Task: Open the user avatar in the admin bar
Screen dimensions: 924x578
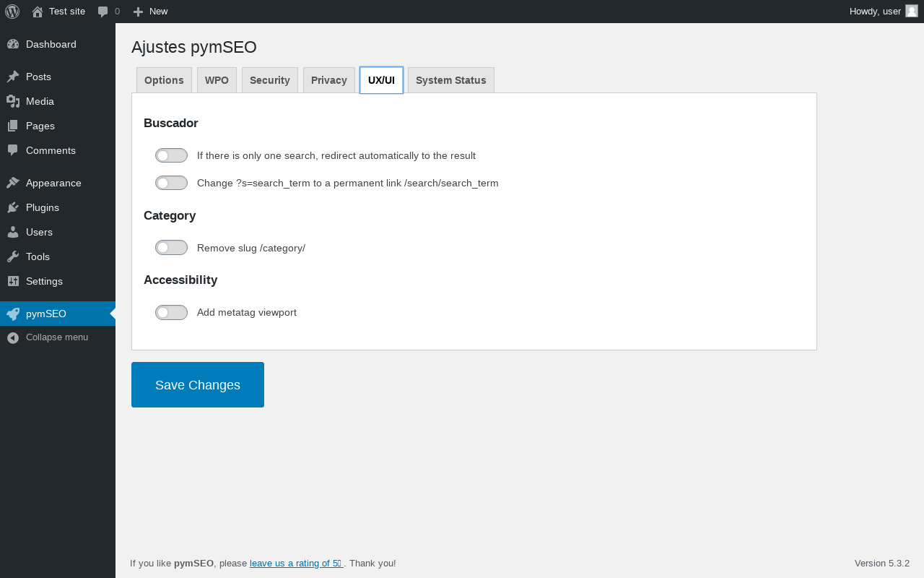Action: tap(912, 11)
